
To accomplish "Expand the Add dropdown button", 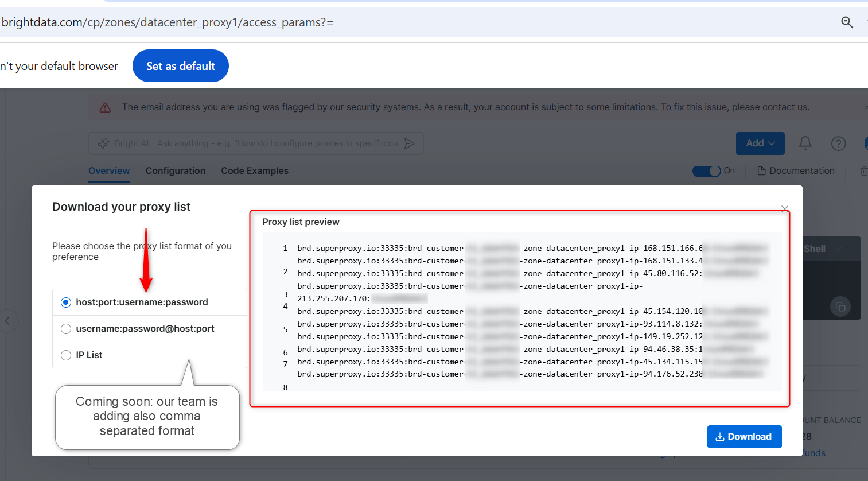I will (x=760, y=143).
